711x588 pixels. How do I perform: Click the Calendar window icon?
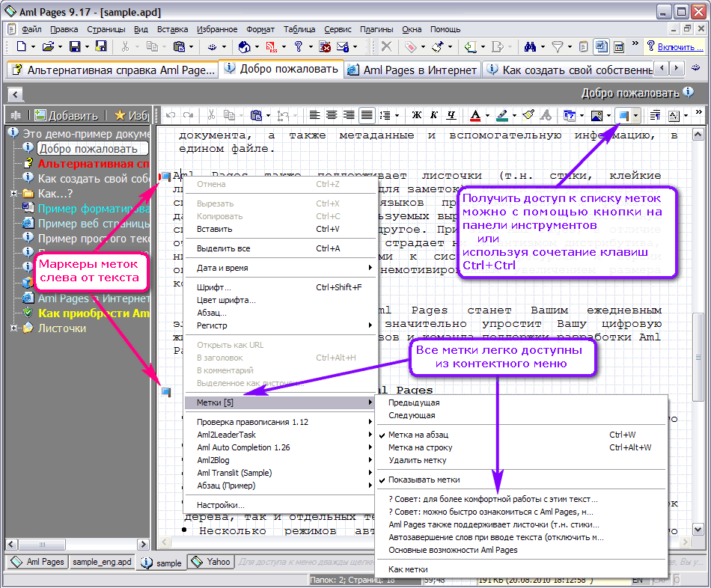[x=618, y=46]
